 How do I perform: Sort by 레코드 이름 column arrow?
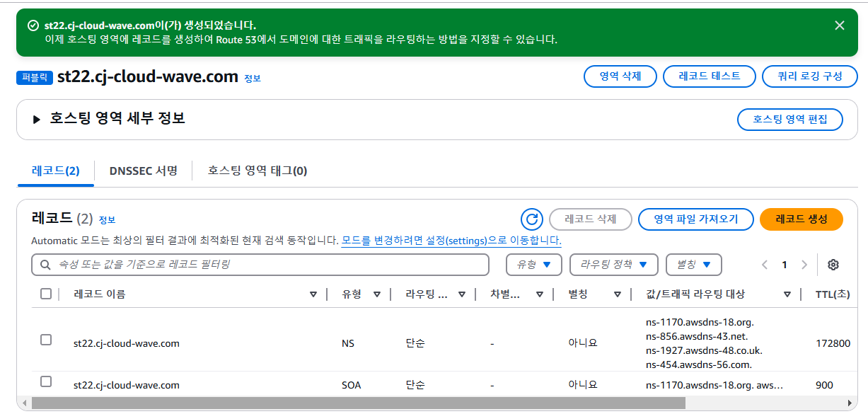(313, 294)
